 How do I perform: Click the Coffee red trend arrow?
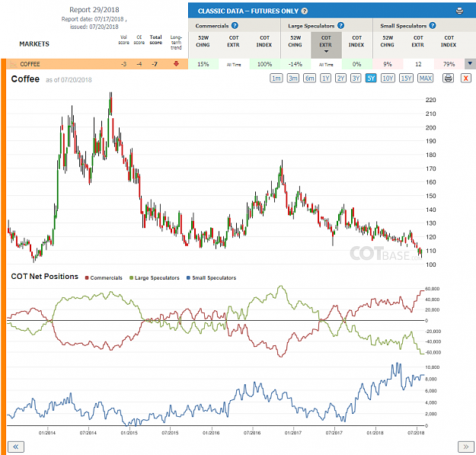click(x=176, y=63)
